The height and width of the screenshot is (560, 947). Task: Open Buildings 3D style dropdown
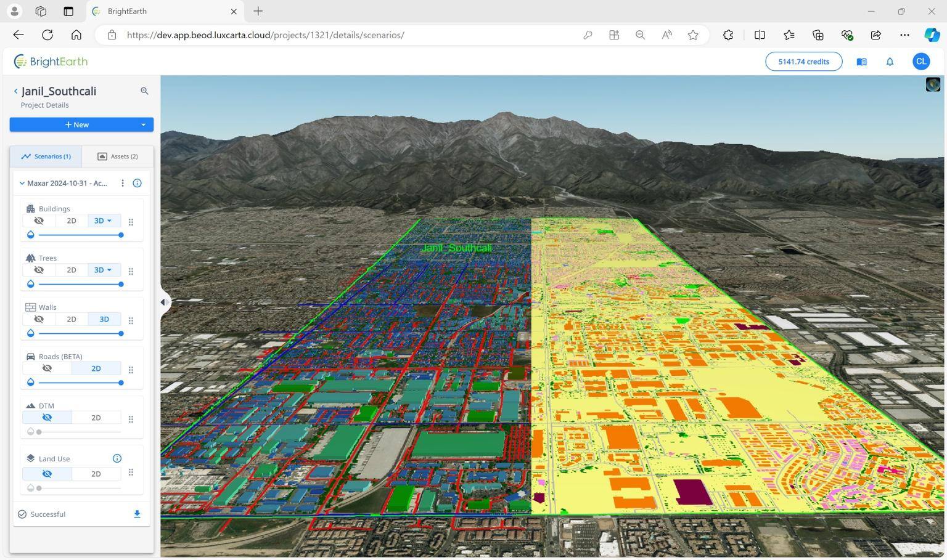(x=104, y=221)
